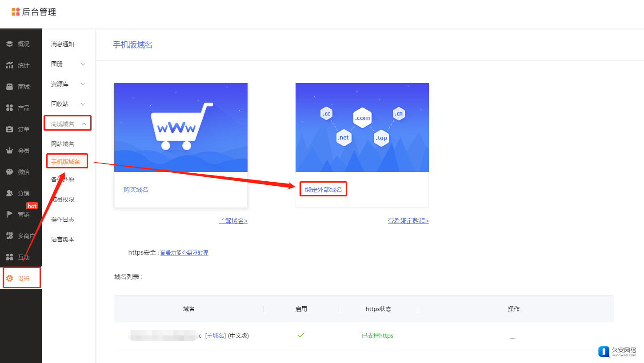The width and height of the screenshot is (644, 363).
Task: Click the 概况 overview stack icon
Action: click(9, 44)
